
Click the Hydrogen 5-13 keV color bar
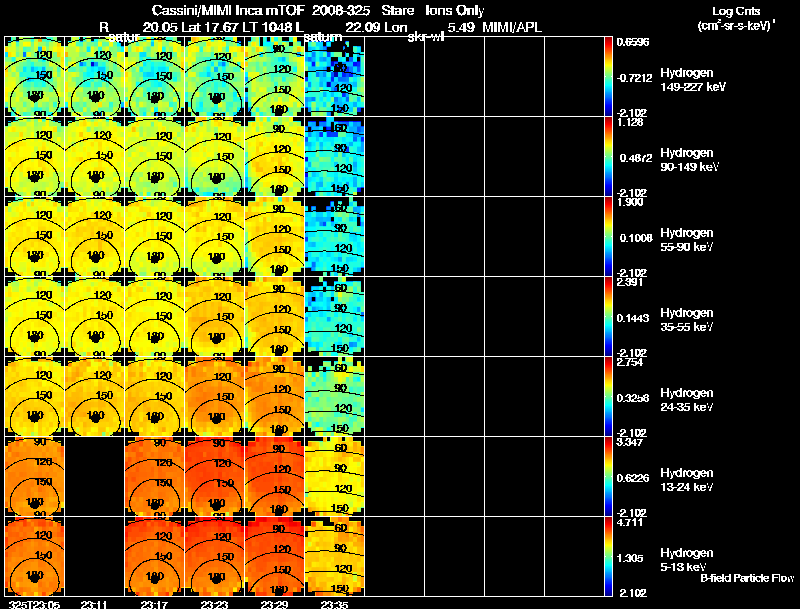[x=608, y=557]
